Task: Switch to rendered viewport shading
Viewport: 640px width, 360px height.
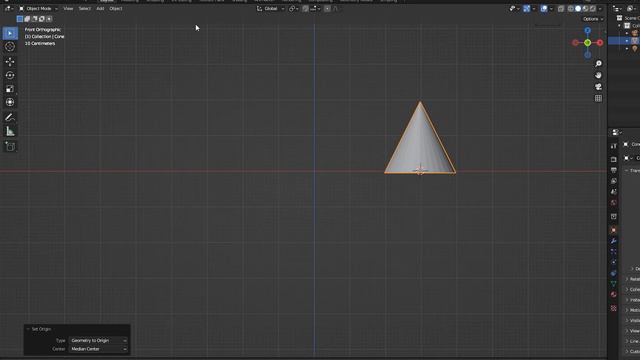Action: coord(593,9)
